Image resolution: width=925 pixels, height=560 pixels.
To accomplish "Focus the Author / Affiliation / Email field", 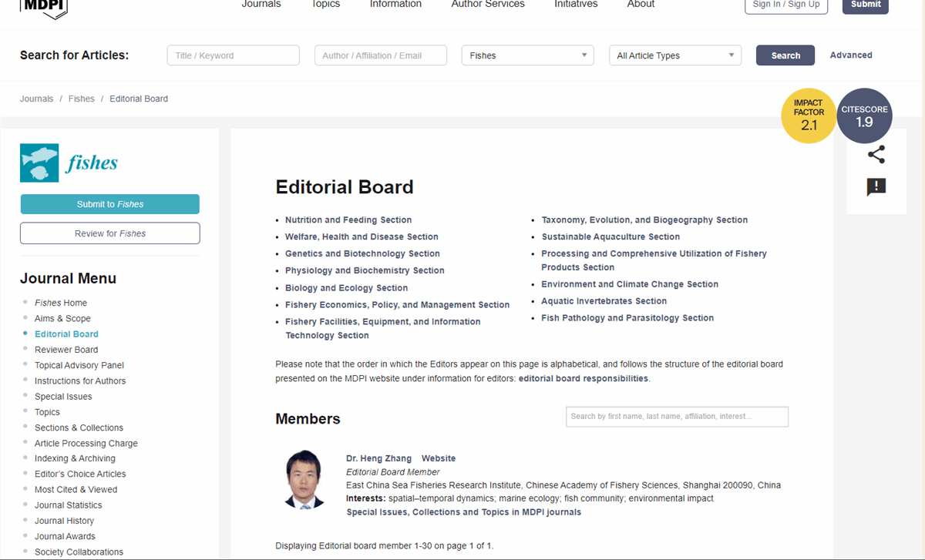I will pyautogui.click(x=381, y=55).
